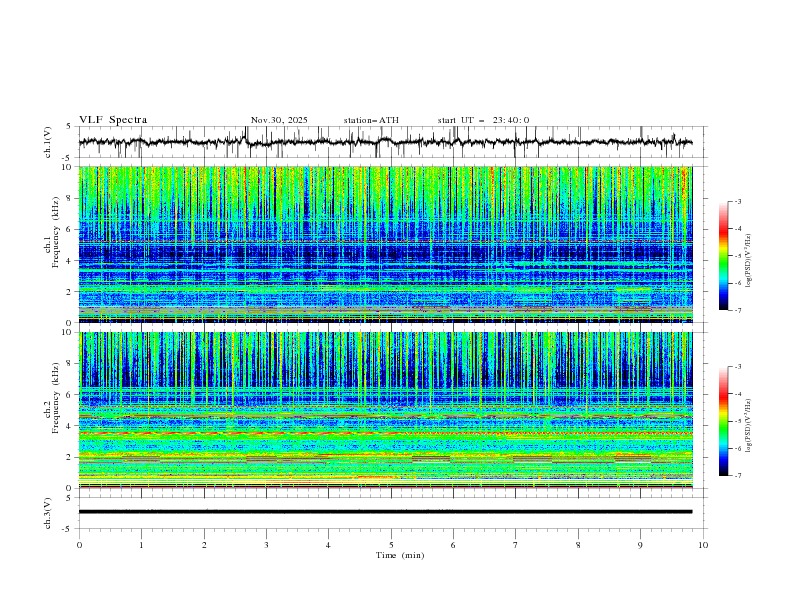Click the time axis tick label '5'
This screenshot has height=612, width=792.
click(391, 545)
